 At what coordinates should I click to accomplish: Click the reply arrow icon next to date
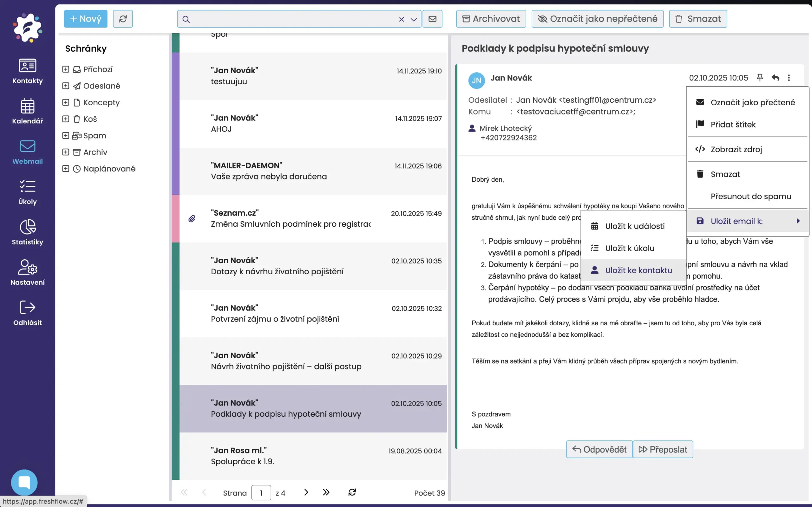pyautogui.click(x=775, y=78)
